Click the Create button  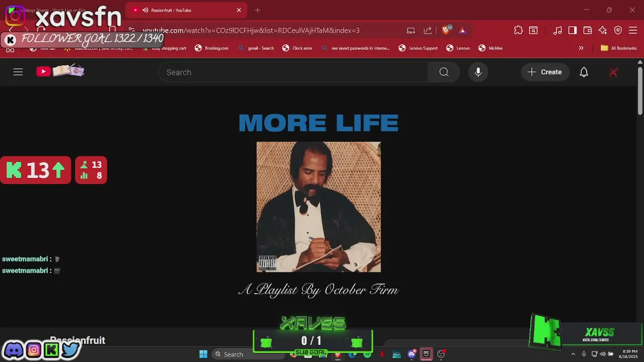[545, 72]
